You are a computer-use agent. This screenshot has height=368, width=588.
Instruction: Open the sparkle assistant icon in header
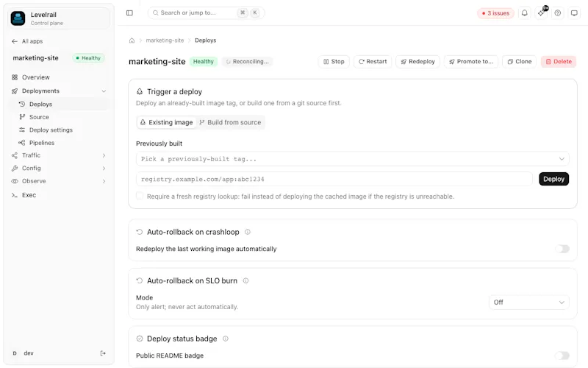pyautogui.click(x=541, y=13)
